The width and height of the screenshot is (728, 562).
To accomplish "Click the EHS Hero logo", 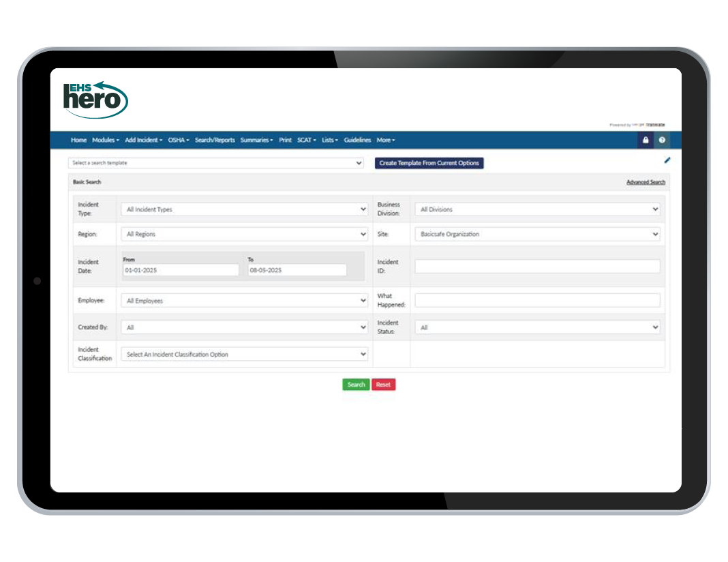I will click(x=96, y=100).
